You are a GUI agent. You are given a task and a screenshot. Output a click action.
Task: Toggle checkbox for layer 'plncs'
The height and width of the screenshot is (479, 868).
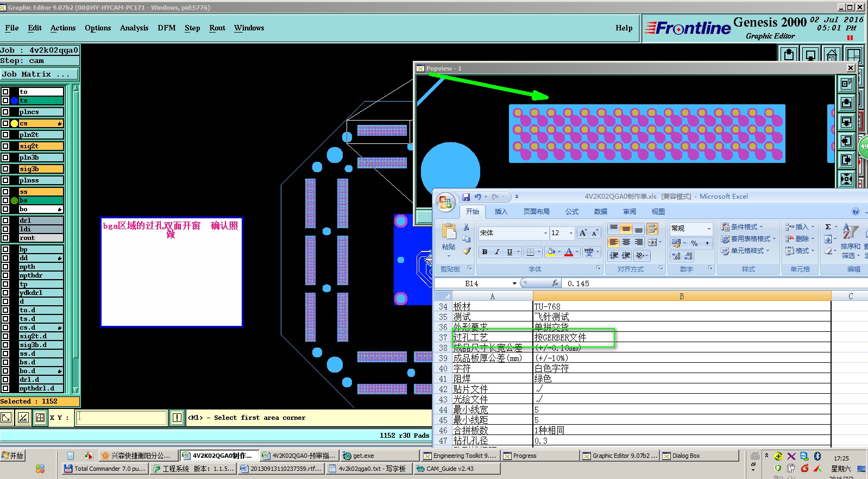click(x=5, y=112)
